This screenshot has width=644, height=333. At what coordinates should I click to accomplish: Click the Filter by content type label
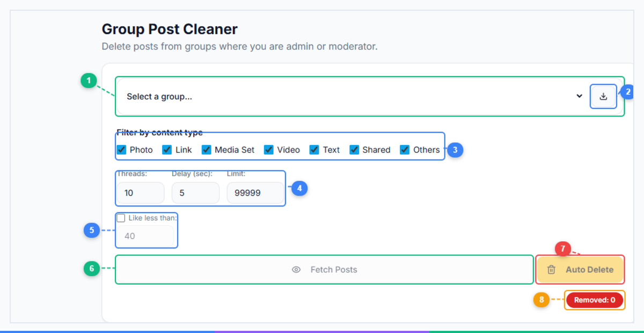[159, 133]
